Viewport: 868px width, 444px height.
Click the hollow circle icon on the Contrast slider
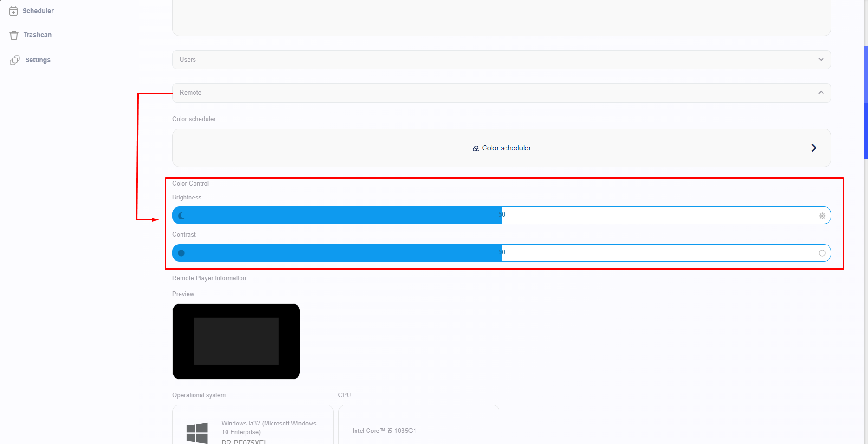(x=822, y=253)
